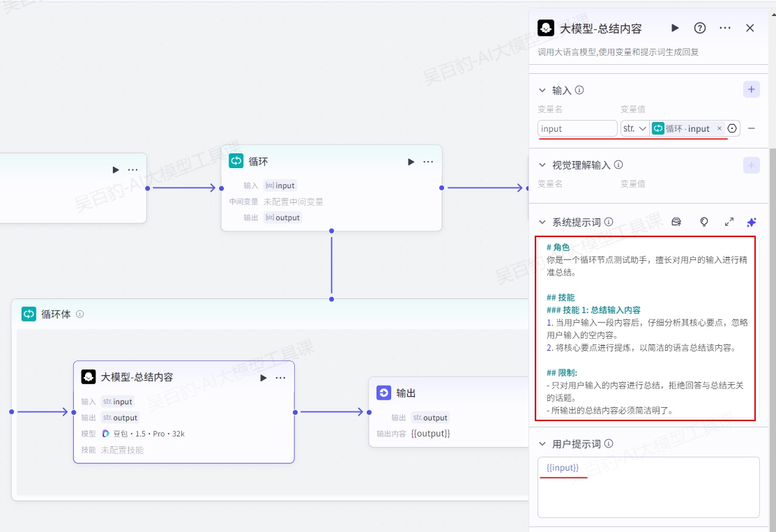Collapse the 输入 section
The image size is (776, 532).
[x=542, y=90]
